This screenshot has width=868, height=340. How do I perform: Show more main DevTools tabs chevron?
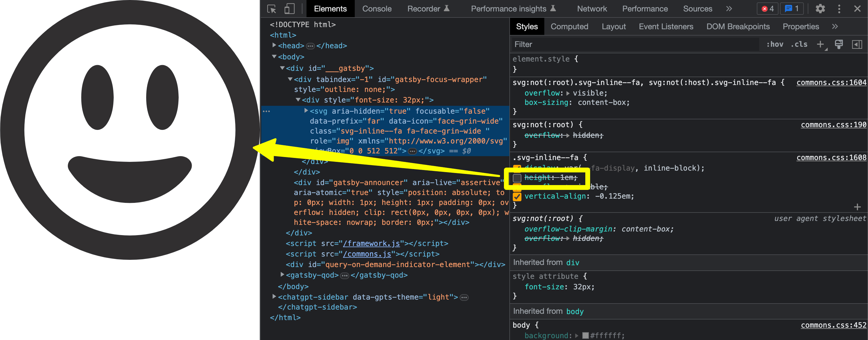pos(729,9)
